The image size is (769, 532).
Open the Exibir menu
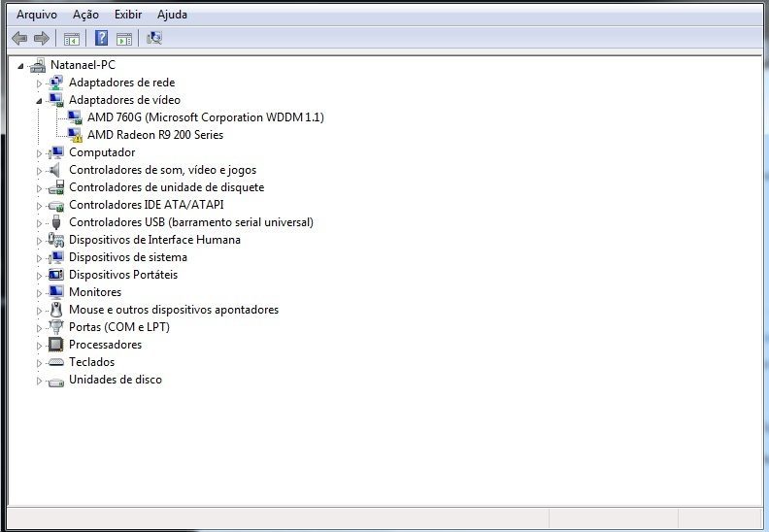pos(128,15)
